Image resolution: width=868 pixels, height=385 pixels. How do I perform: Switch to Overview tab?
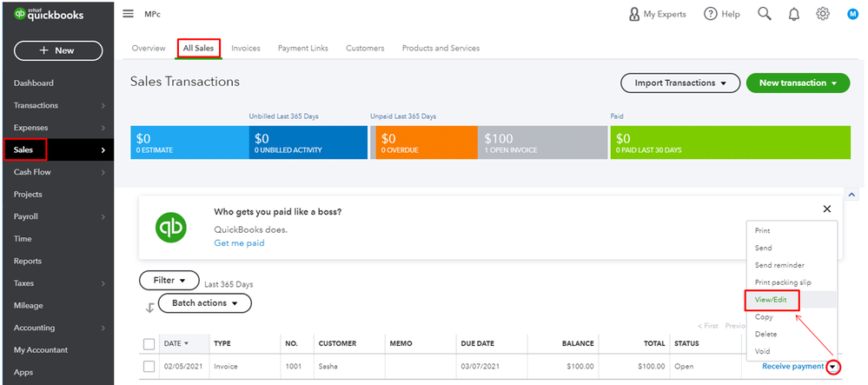coord(149,48)
